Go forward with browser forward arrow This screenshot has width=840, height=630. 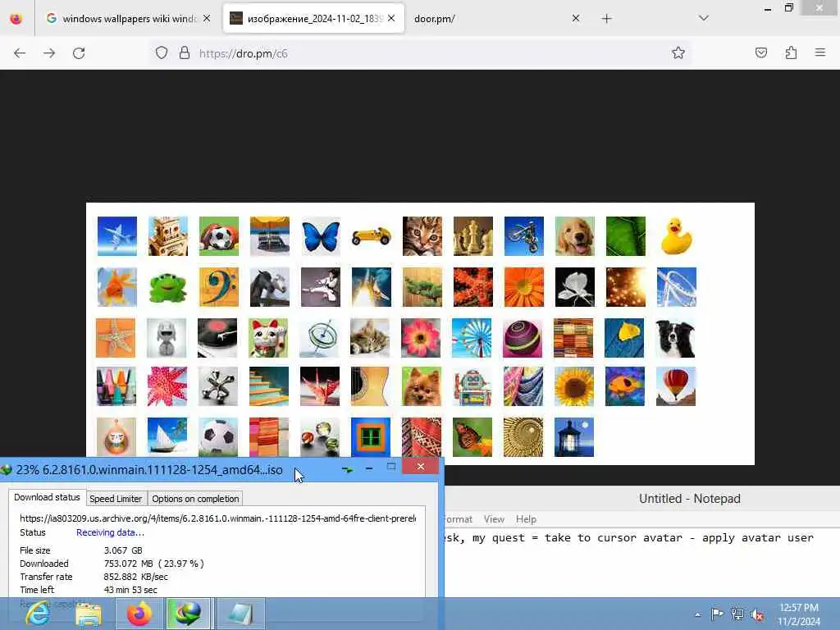coord(49,53)
